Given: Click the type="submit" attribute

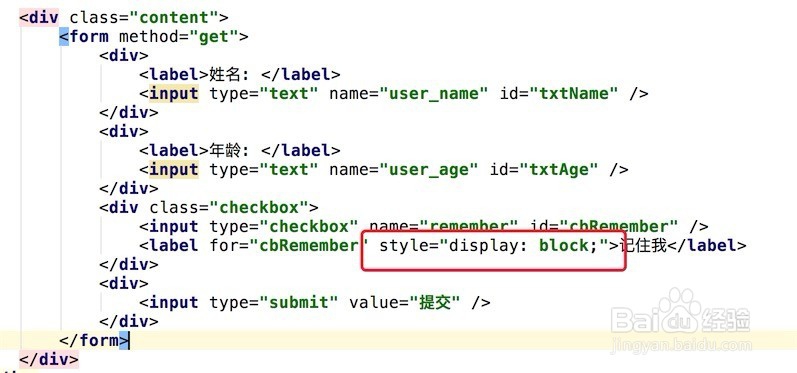Looking at the screenshot, I should coord(274,303).
